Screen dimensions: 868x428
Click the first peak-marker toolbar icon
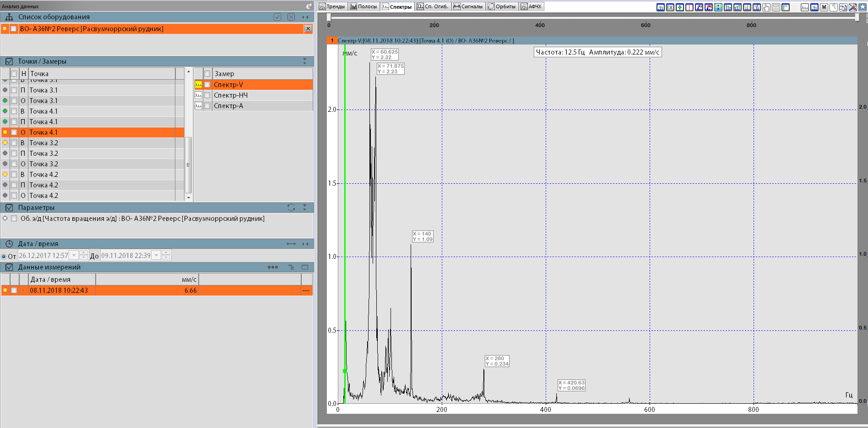pyautogui.click(x=661, y=7)
